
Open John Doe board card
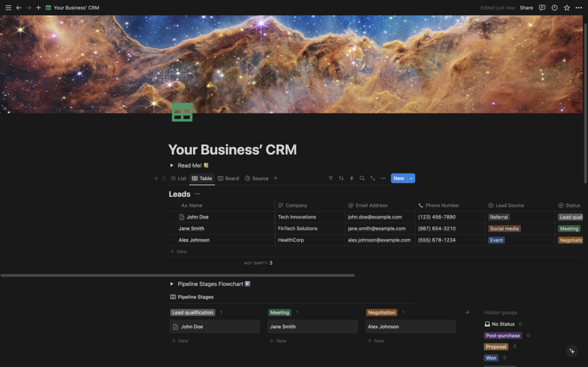pos(215,327)
